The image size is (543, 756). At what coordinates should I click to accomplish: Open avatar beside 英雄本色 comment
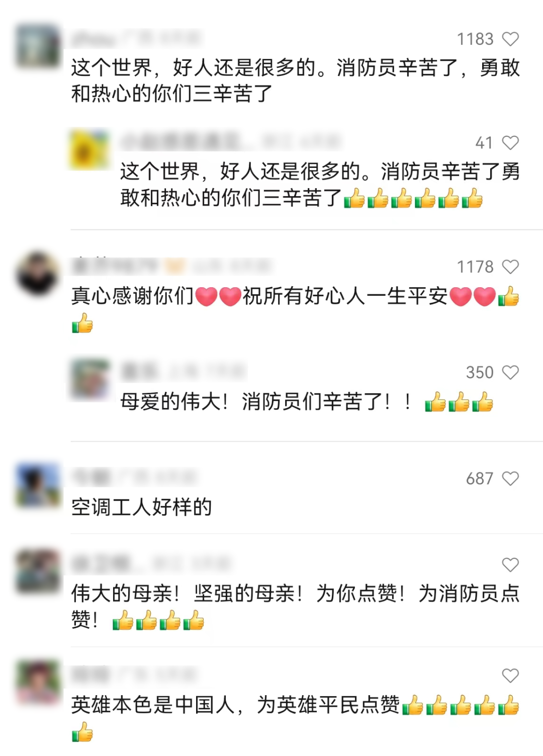pyautogui.click(x=38, y=682)
